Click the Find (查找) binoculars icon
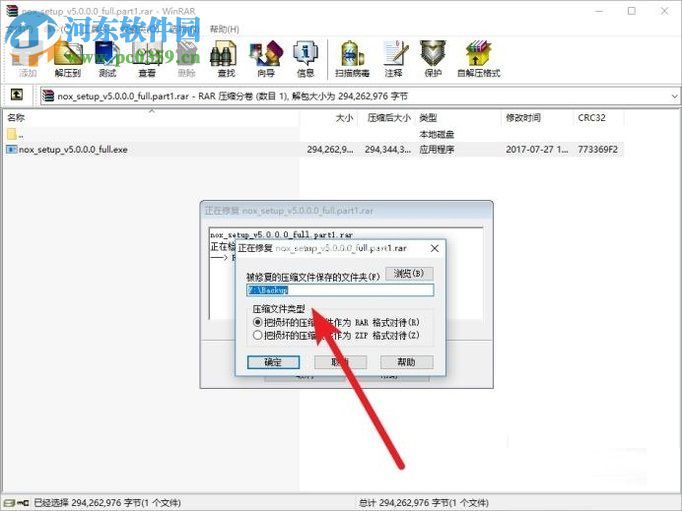 click(x=226, y=59)
